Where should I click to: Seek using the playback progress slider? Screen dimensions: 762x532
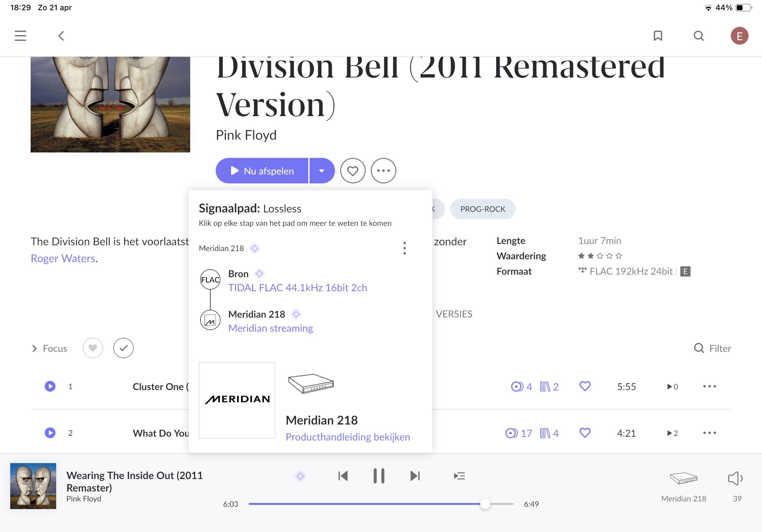tap(381, 504)
